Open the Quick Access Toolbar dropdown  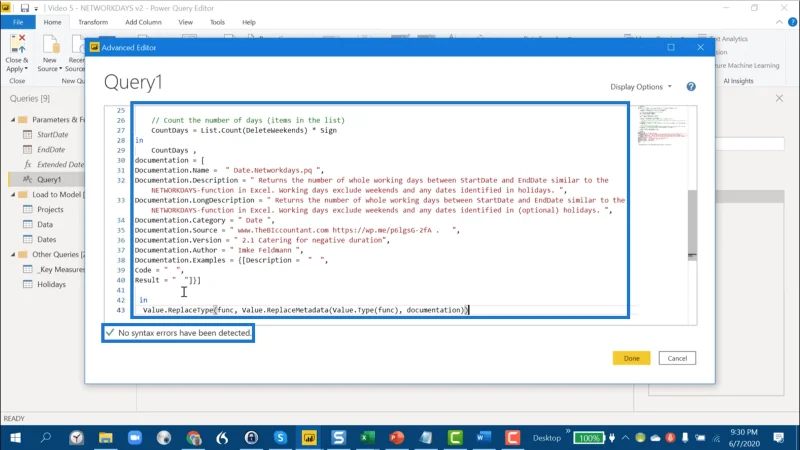coord(36,9)
